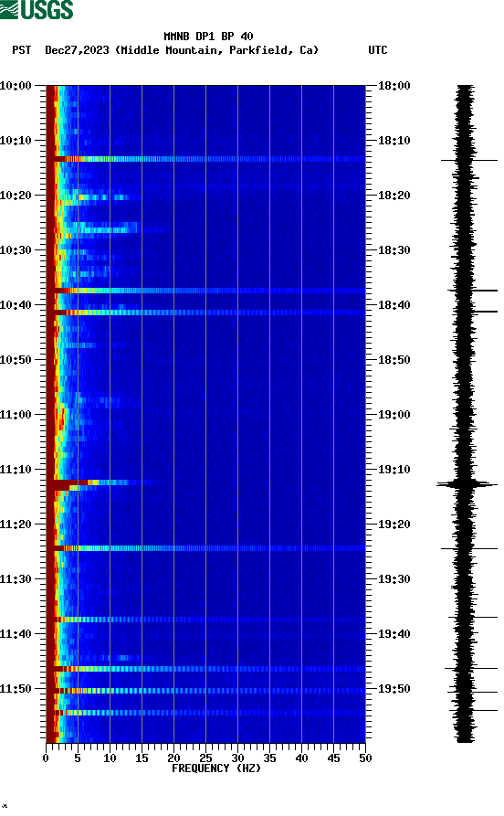Click the 50 Hz frequency tick label
Image resolution: width=504 pixels, height=816 pixels.
365,758
